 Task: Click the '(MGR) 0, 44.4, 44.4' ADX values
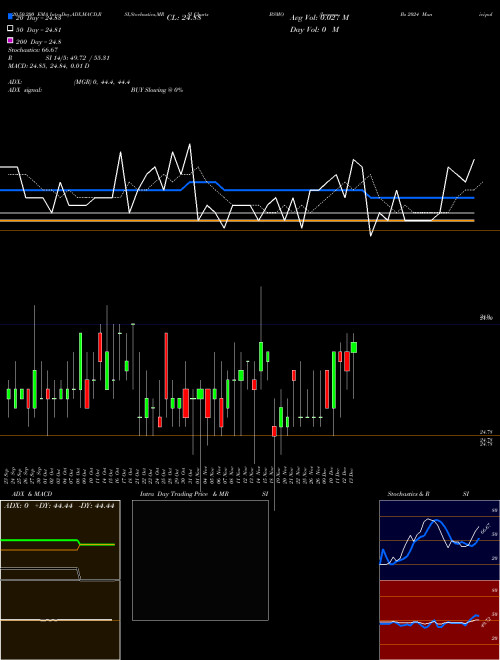pos(101,82)
